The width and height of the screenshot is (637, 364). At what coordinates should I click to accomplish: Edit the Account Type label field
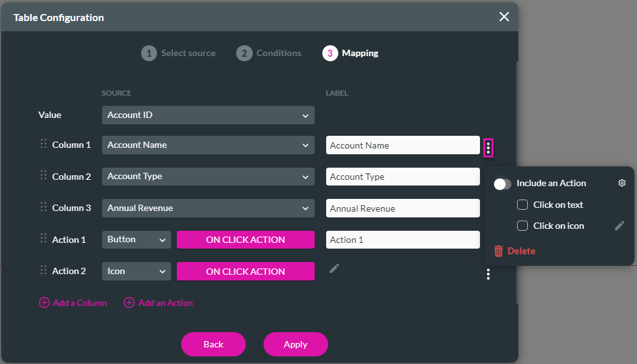[x=403, y=177]
